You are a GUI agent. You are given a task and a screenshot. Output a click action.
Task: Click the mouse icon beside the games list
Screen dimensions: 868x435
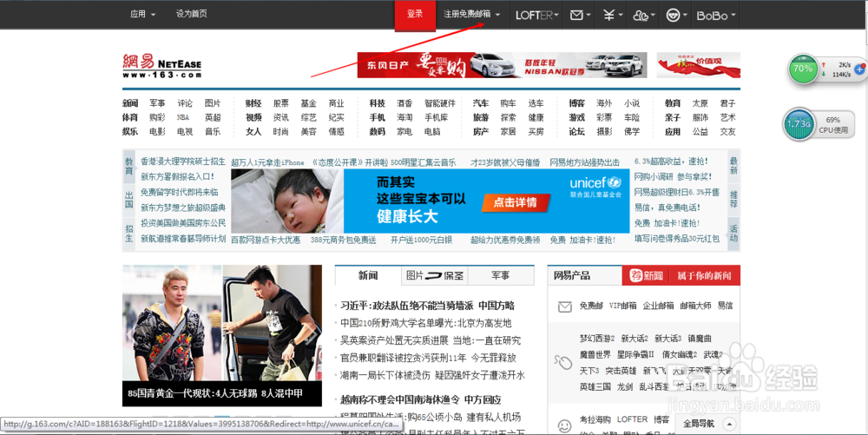click(x=563, y=362)
